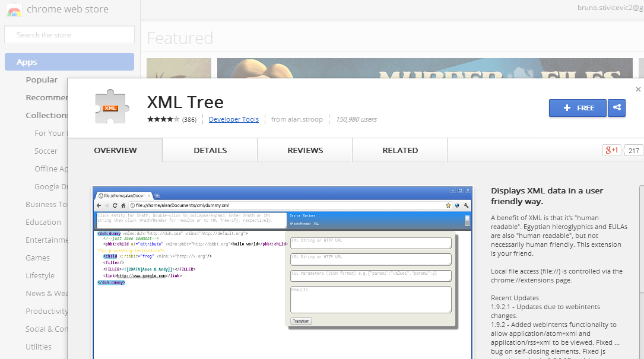This screenshot has width=644, height=359.
Task: Click the share icon button
Action: coord(617,107)
